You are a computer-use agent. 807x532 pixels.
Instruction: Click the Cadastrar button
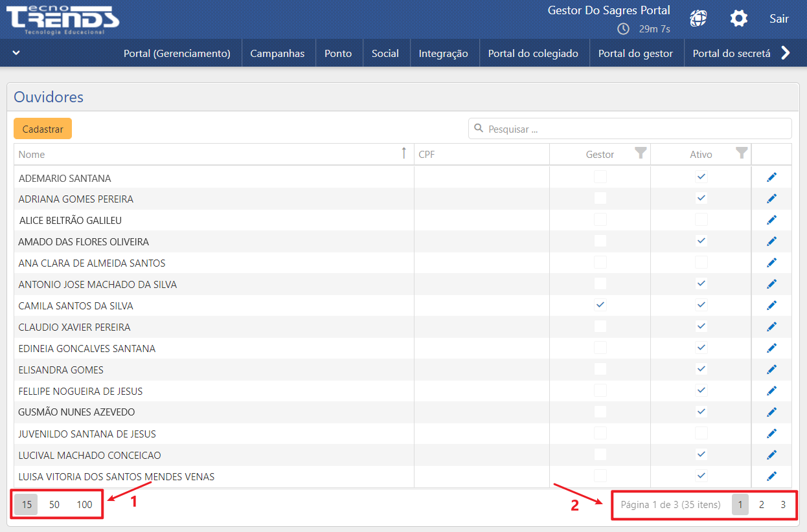(x=43, y=129)
